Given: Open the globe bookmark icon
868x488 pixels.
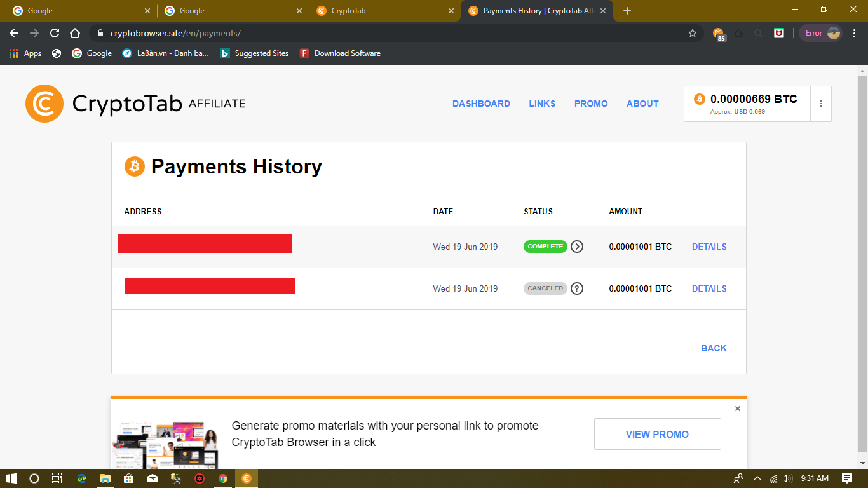Looking at the screenshot, I should tap(57, 53).
